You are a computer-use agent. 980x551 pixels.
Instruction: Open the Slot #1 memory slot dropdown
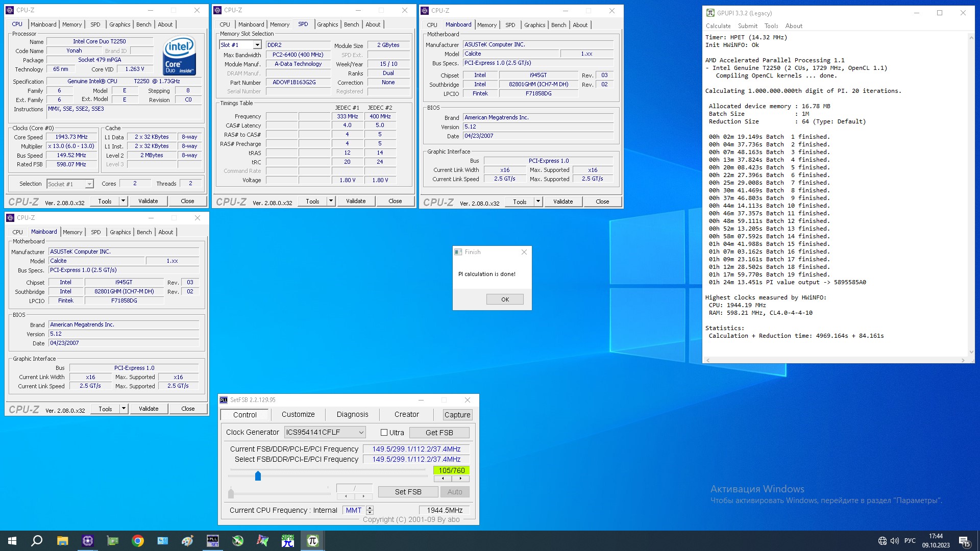coord(257,45)
